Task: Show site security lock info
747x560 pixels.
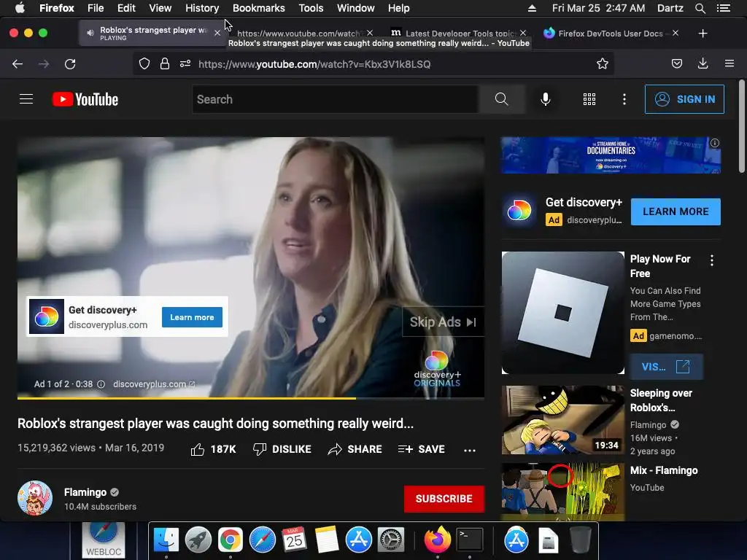Action: coord(165,64)
